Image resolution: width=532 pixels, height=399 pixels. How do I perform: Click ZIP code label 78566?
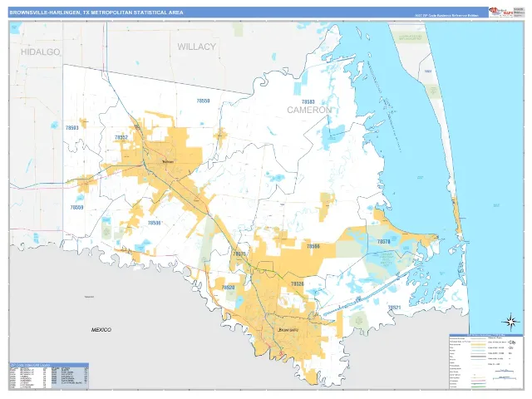(x=313, y=246)
